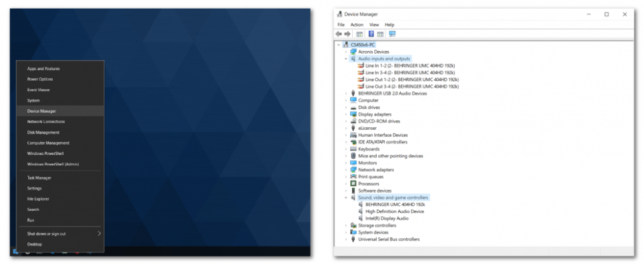Select the Line Out 3-4 audio device
Screen dimensions: 644x265
click(411, 86)
